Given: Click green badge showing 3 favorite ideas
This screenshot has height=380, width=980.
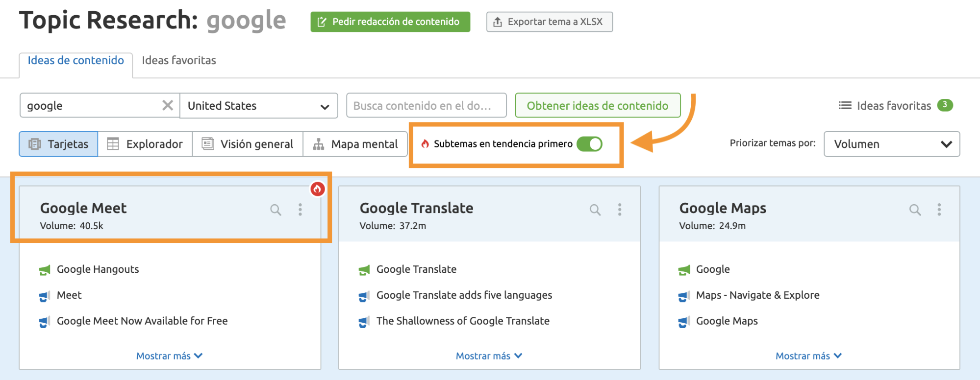Looking at the screenshot, I should pyautogui.click(x=945, y=105).
